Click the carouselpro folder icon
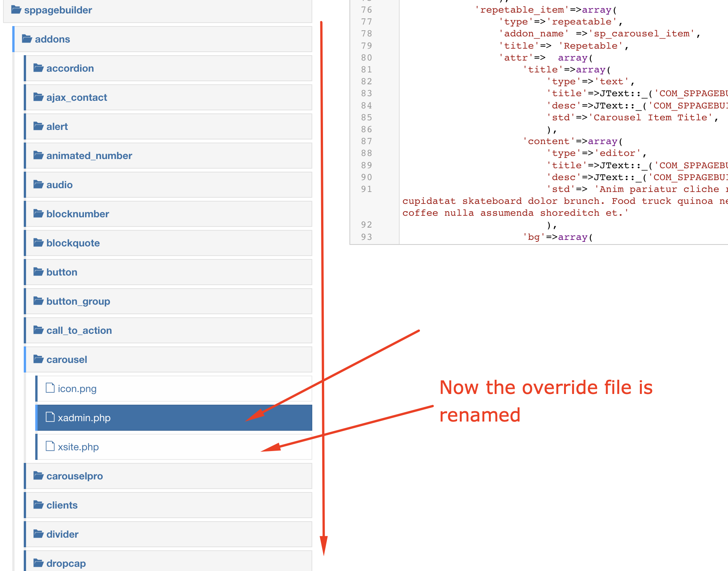Viewport: 728px width, 571px height. pyautogui.click(x=38, y=476)
